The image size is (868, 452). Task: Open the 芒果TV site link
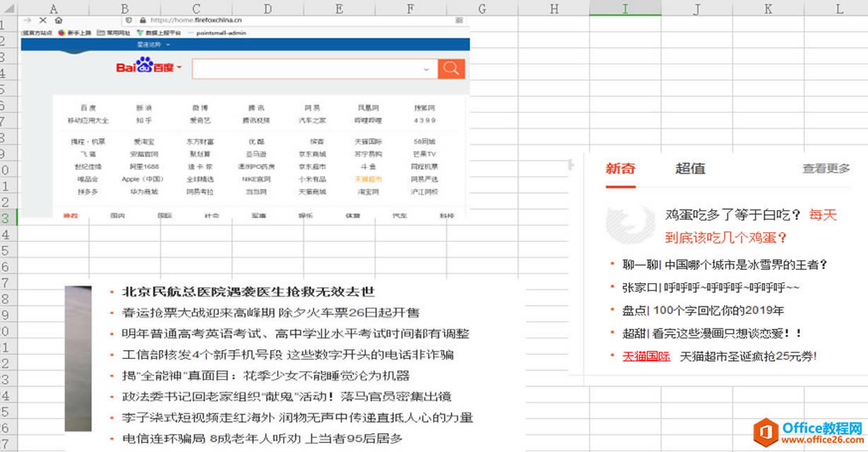pos(425,154)
